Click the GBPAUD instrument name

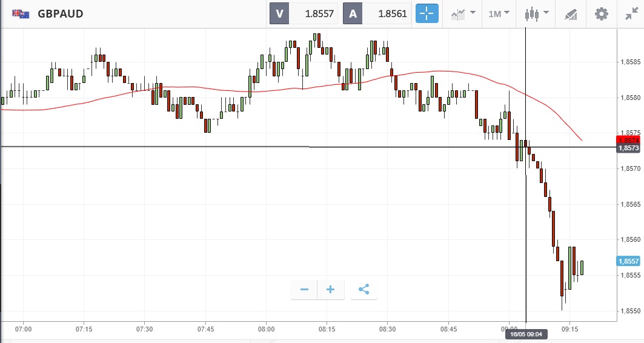tap(60, 13)
